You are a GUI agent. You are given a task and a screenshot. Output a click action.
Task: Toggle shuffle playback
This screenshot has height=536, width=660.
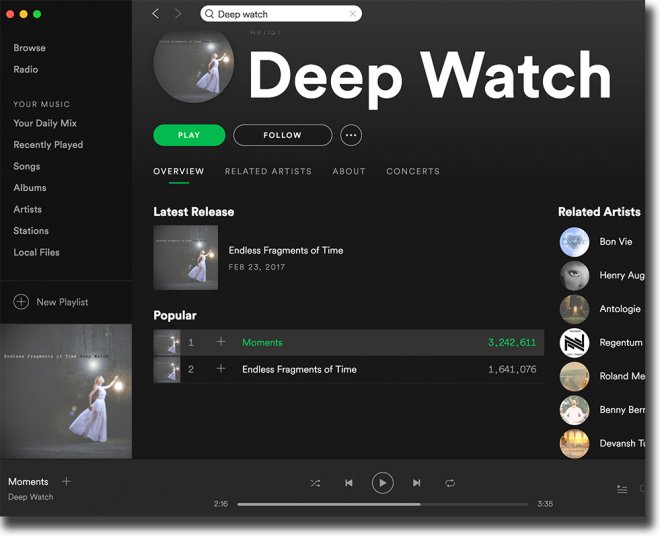tap(314, 483)
